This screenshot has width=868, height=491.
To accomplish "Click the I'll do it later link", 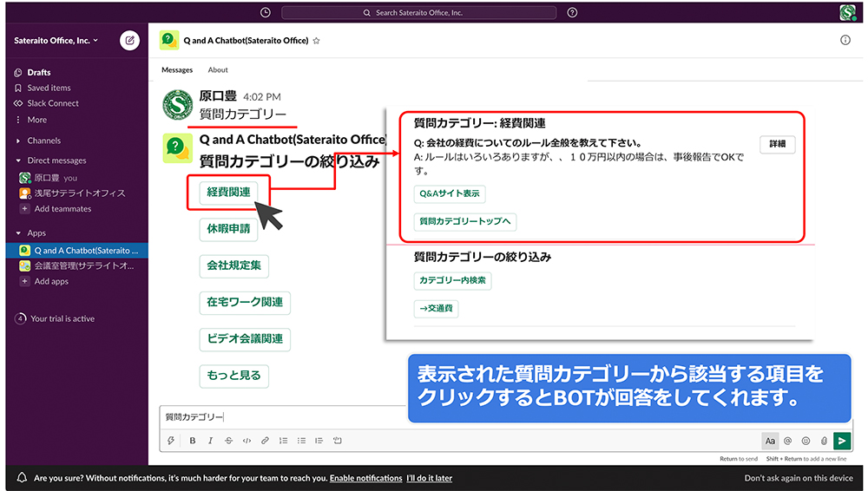I will click(x=429, y=478).
